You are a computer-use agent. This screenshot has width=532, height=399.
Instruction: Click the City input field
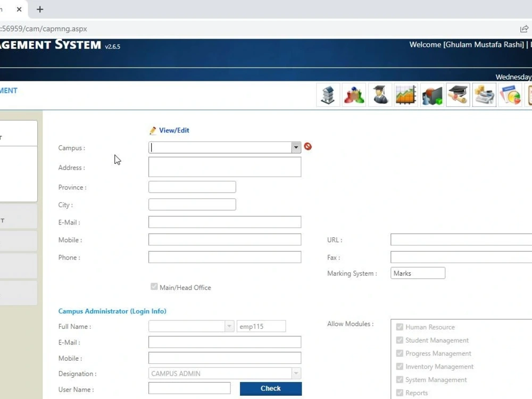192,205
